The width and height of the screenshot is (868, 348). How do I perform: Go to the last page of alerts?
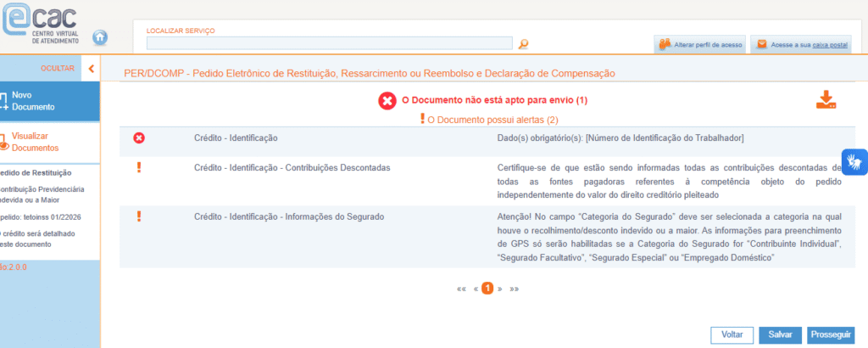[514, 289]
